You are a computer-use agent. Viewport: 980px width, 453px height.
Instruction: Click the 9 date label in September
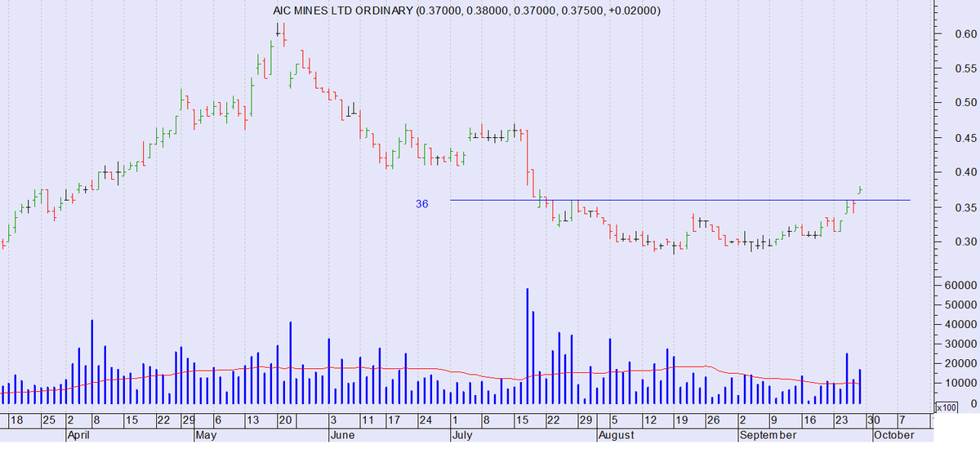click(x=774, y=421)
